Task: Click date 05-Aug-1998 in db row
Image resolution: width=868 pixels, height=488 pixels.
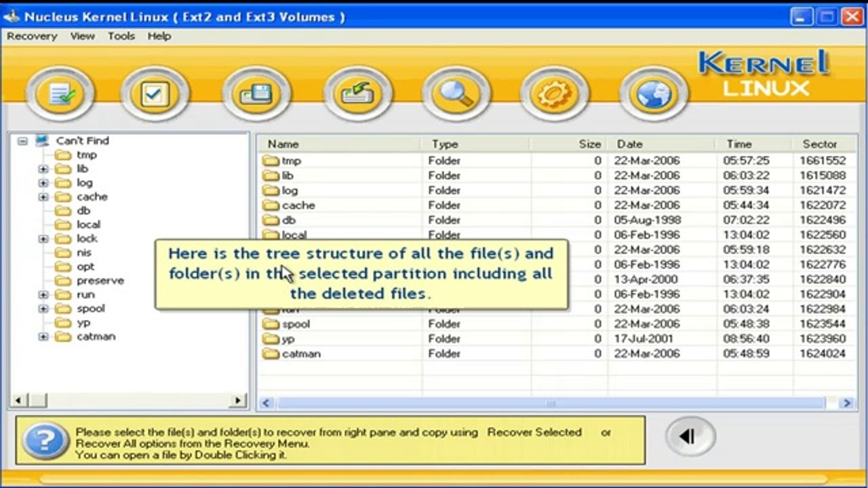Action: (647, 220)
